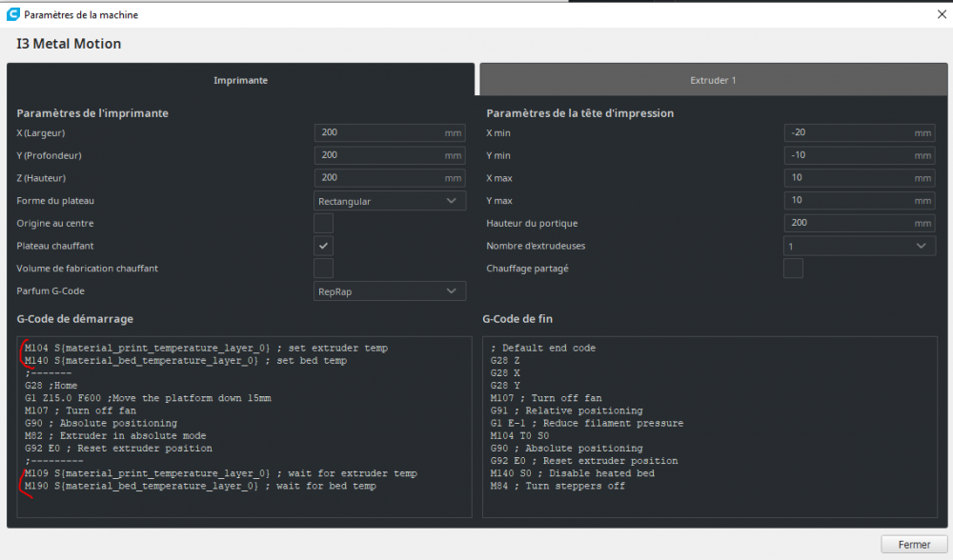Click the 'M107 ; Turn off fan' start line
The image size is (953, 560).
click(x=80, y=410)
